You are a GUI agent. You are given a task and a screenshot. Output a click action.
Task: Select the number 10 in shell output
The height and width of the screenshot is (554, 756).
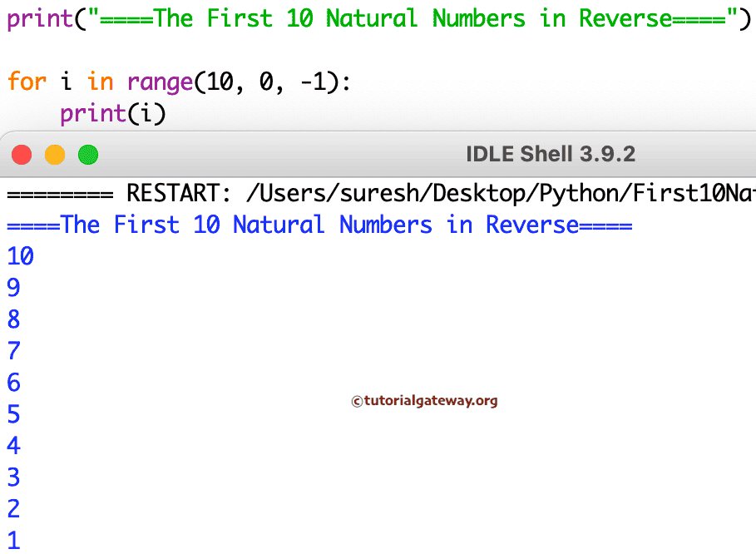[20, 256]
